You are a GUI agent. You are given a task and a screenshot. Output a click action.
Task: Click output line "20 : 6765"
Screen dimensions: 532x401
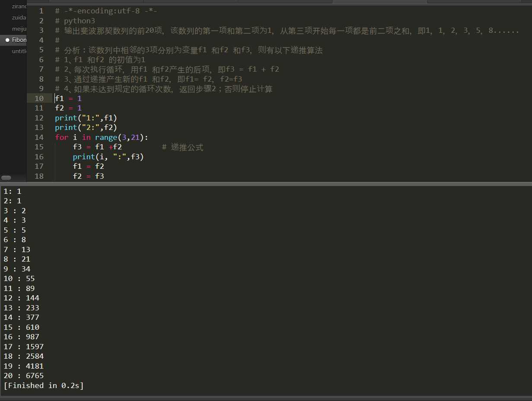tap(24, 376)
